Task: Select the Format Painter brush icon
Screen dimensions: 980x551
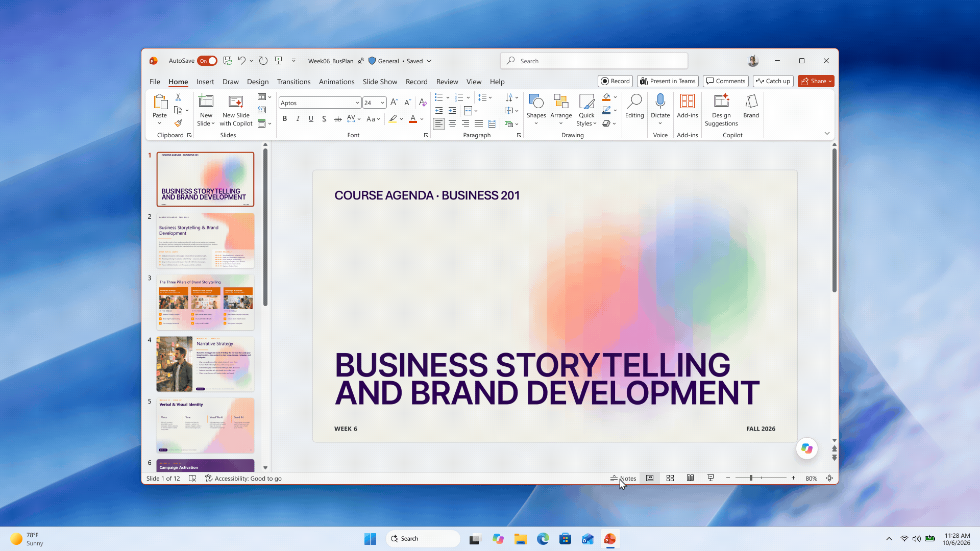Action: tap(178, 123)
